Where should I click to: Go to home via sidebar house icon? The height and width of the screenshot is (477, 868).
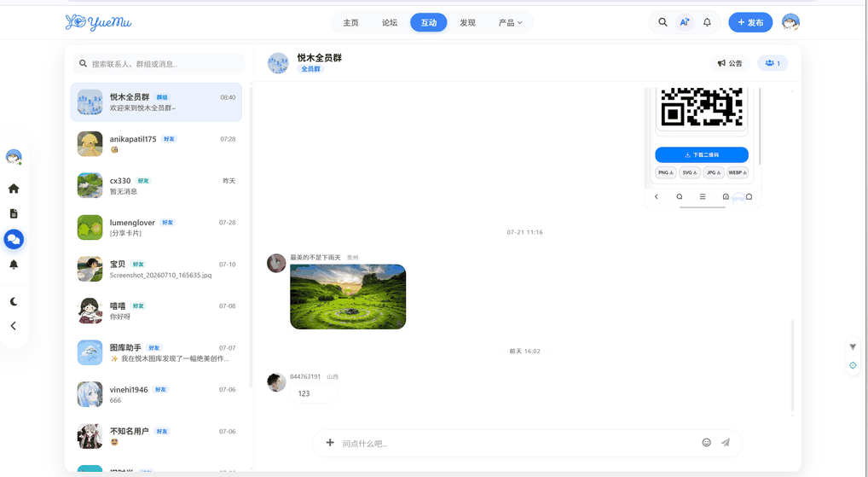14,189
